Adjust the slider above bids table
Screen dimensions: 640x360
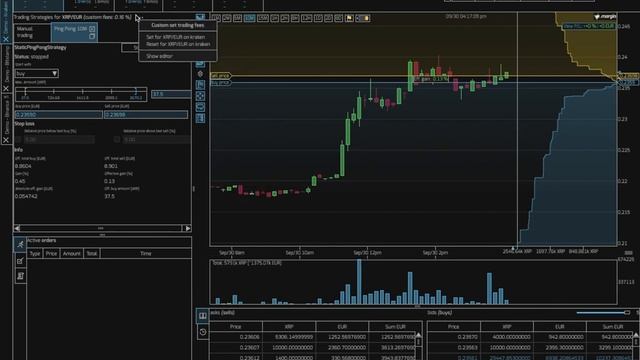603,313
